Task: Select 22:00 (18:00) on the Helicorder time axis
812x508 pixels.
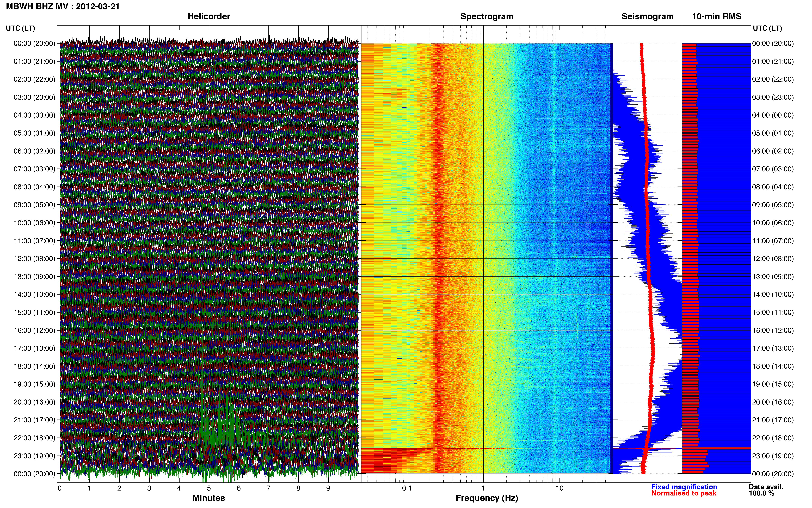Action: 34,438
